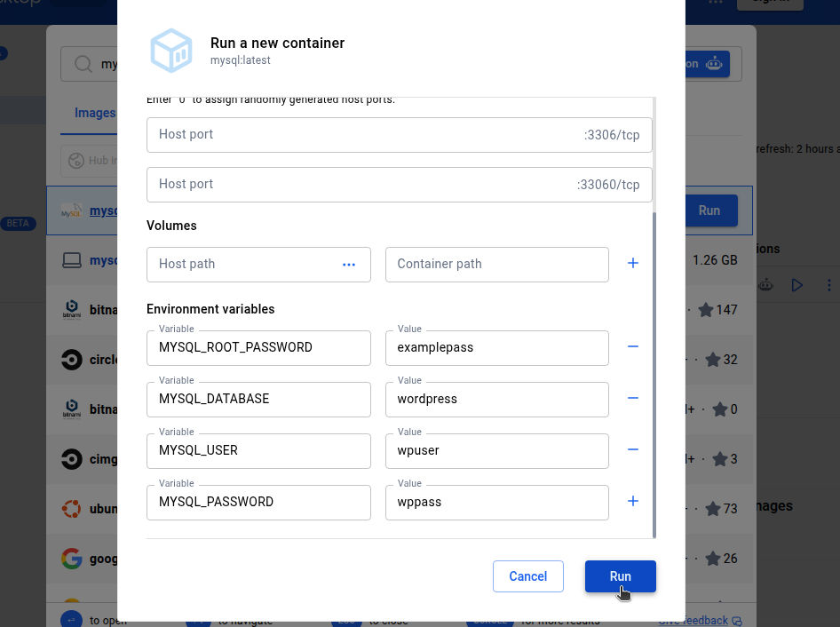Add a new environment variable after MYSQL_PASSWORD
Screen dimensions: 840x627
(633, 501)
